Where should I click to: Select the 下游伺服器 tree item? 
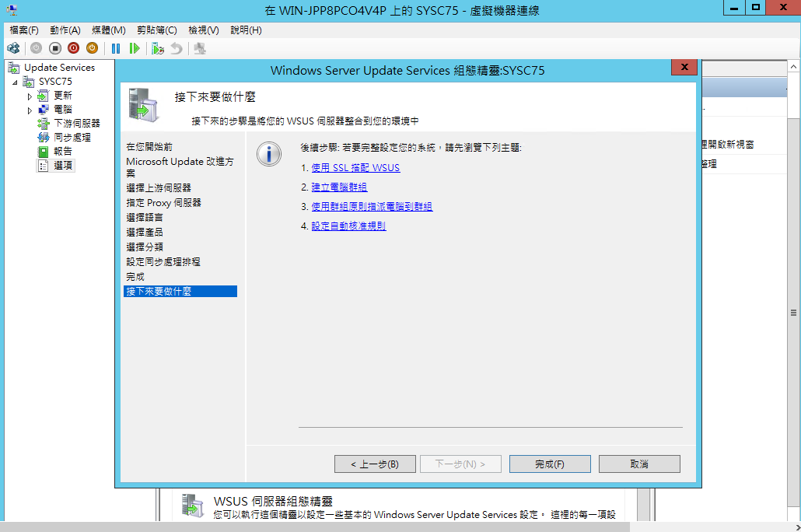click(77, 123)
